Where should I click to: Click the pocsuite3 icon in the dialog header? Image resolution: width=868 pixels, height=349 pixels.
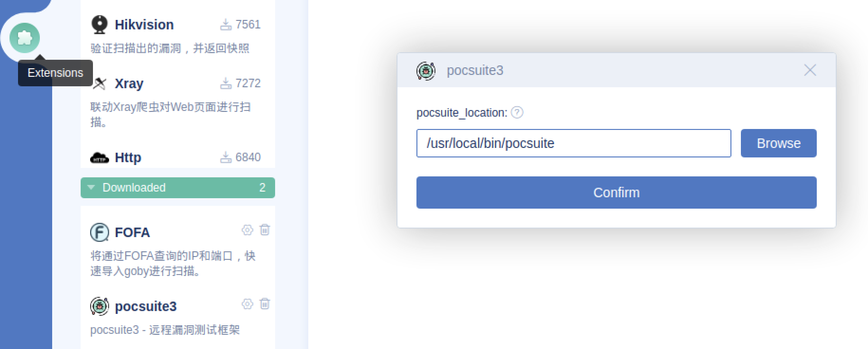(426, 70)
